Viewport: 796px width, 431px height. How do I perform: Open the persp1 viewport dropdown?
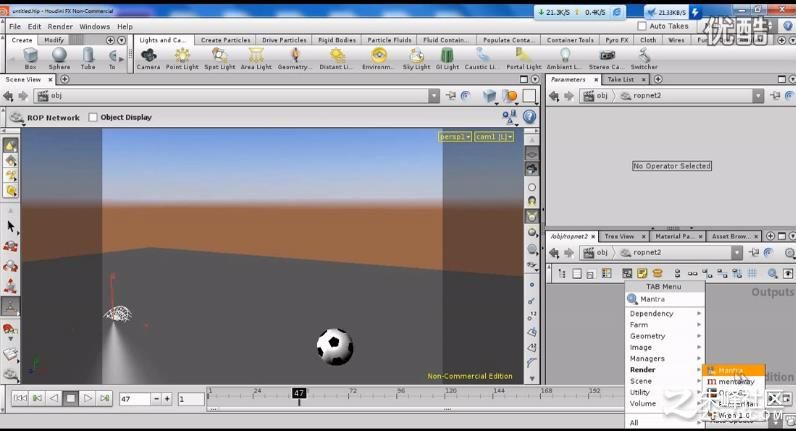pyautogui.click(x=455, y=137)
